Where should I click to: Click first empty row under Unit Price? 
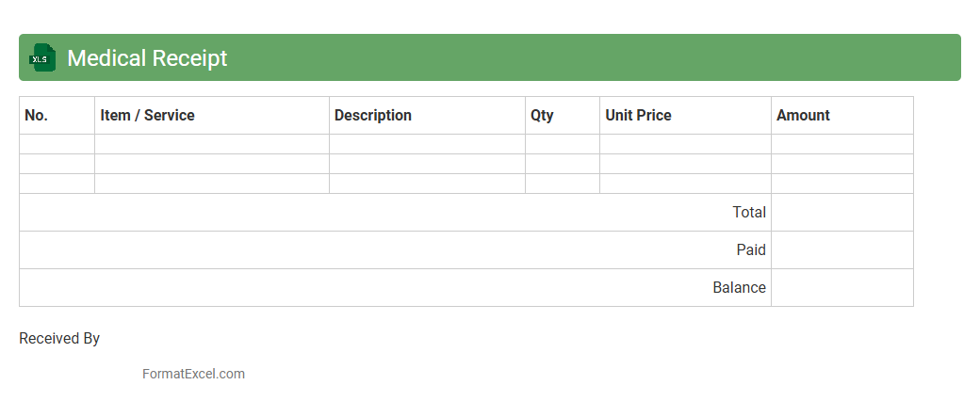[685, 144]
